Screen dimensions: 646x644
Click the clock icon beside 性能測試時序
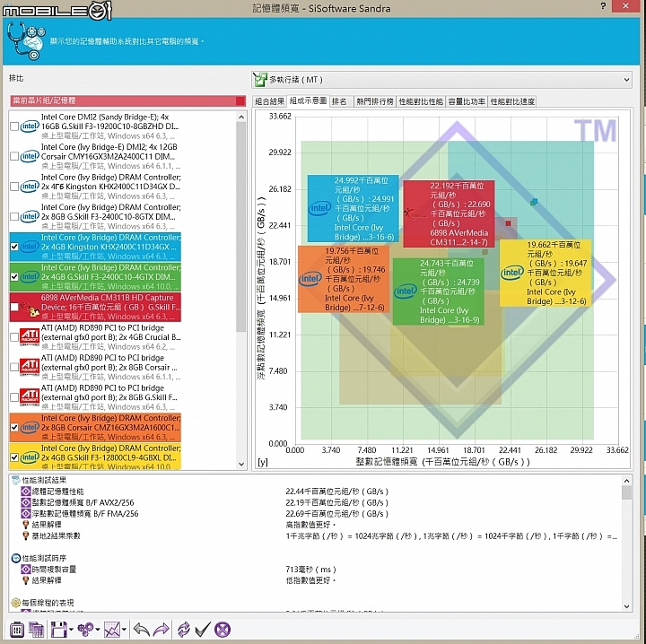[15, 558]
